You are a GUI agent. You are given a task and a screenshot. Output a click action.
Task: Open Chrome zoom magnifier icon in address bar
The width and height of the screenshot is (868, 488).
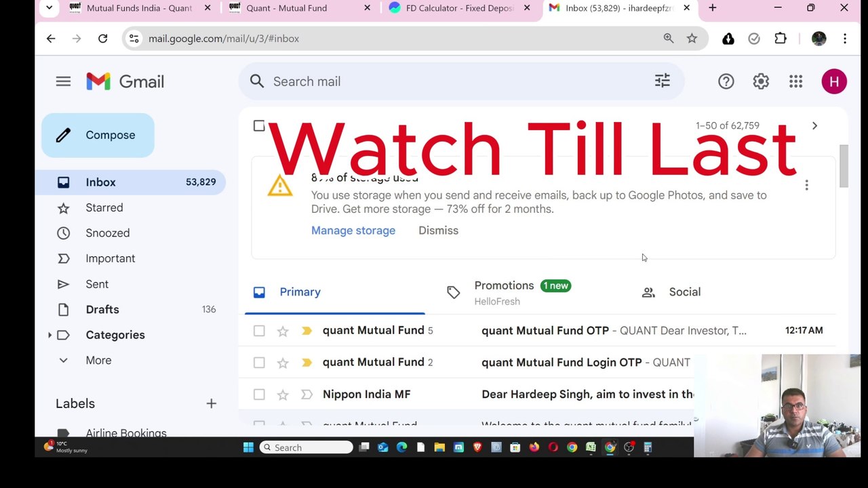coord(669,39)
